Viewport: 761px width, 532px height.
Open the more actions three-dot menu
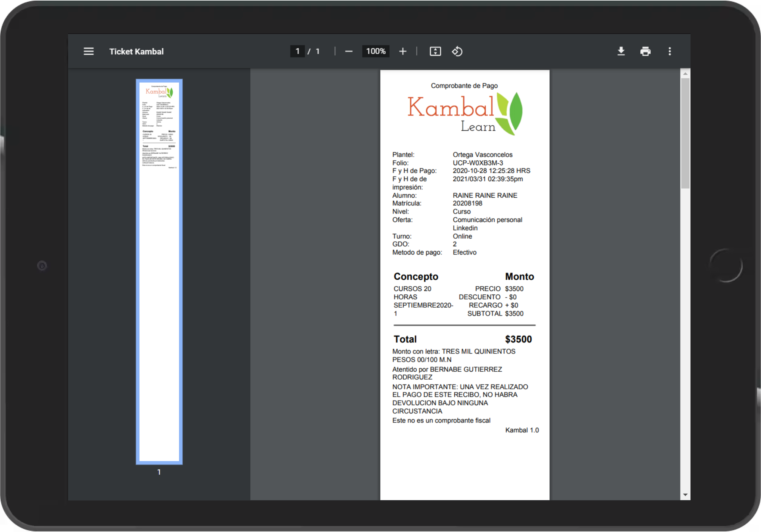click(x=670, y=51)
